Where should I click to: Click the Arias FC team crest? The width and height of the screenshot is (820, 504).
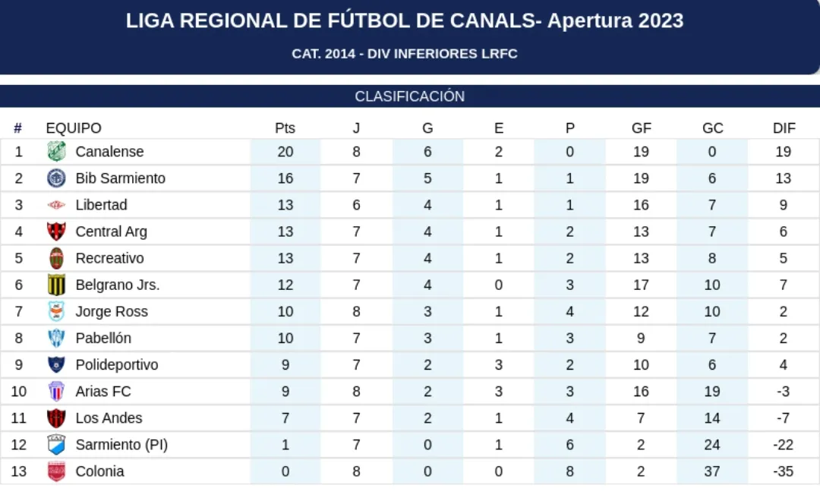point(56,392)
